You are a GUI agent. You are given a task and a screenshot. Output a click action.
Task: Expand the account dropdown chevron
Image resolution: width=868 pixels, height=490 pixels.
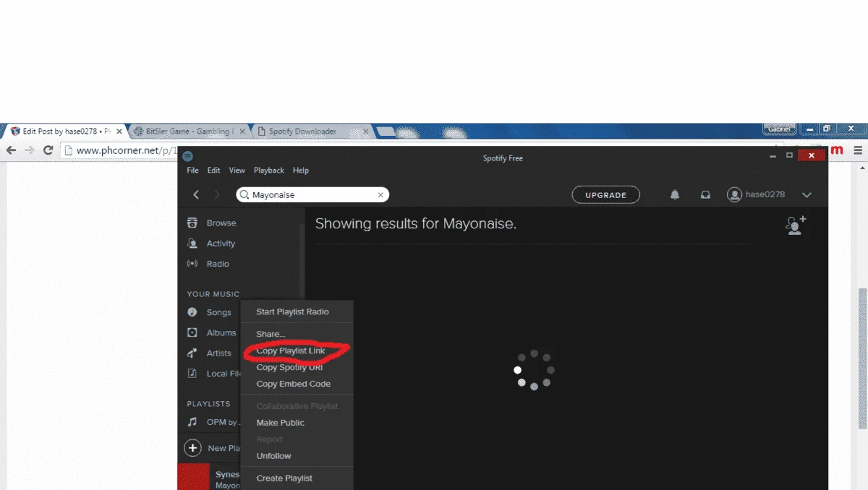pos(807,194)
